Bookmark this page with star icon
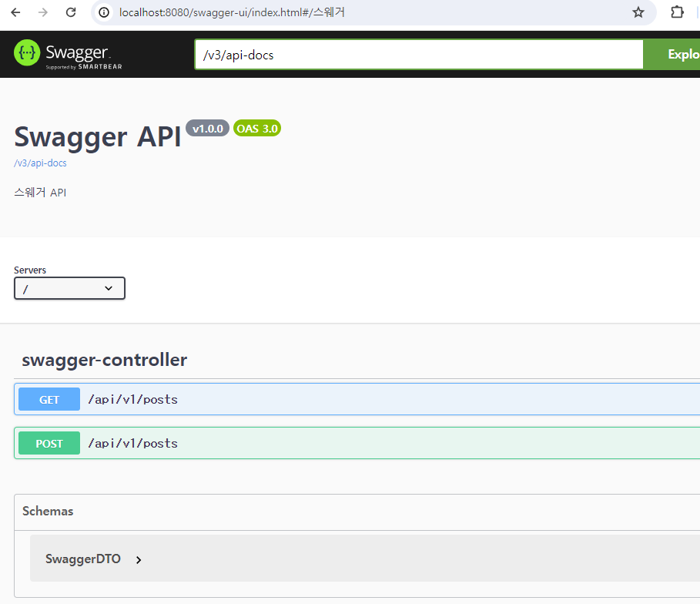Screen dimensions: 700x604 (x=638, y=12)
